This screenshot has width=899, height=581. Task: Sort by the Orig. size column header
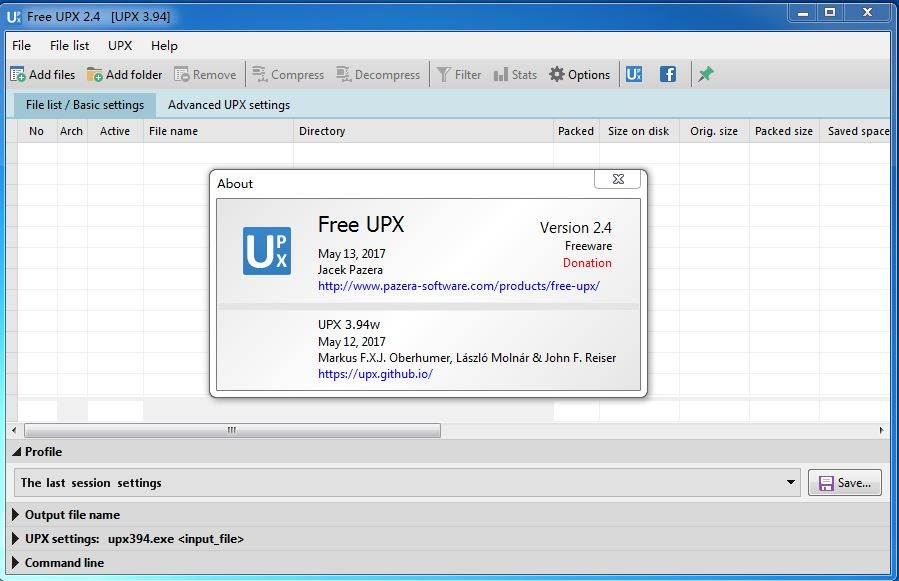click(714, 131)
